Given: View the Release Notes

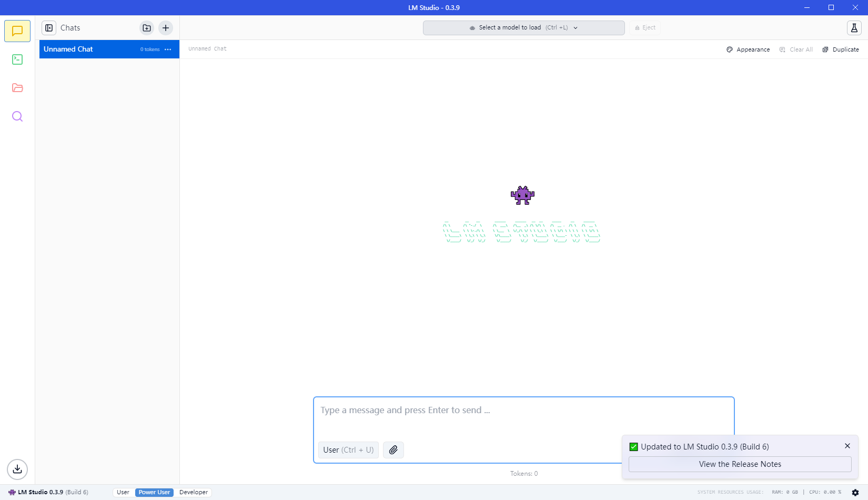Looking at the screenshot, I should coord(740,464).
